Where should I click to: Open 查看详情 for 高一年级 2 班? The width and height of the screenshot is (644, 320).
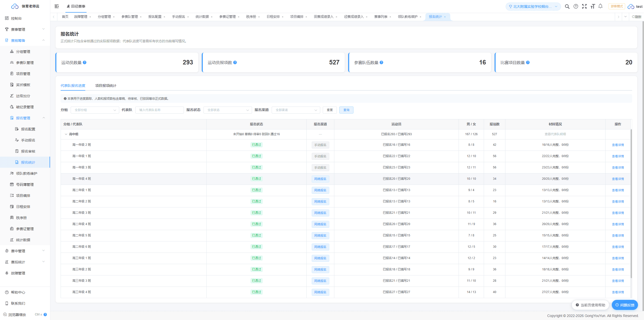pyautogui.click(x=618, y=145)
